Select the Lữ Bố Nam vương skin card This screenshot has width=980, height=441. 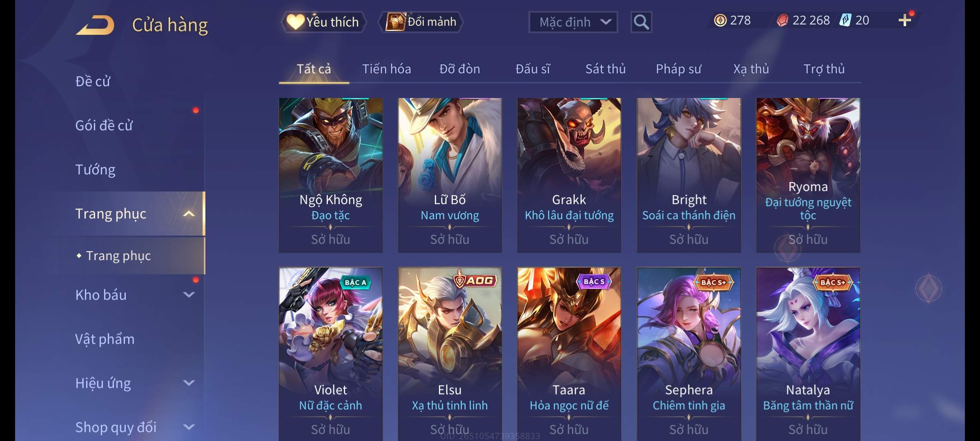pos(450,175)
